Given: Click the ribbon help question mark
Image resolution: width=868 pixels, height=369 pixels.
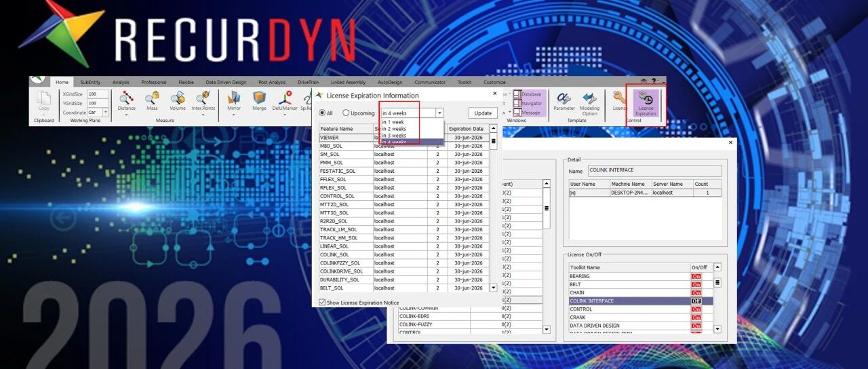Looking at the screenshot, I should tap(653, 81).
